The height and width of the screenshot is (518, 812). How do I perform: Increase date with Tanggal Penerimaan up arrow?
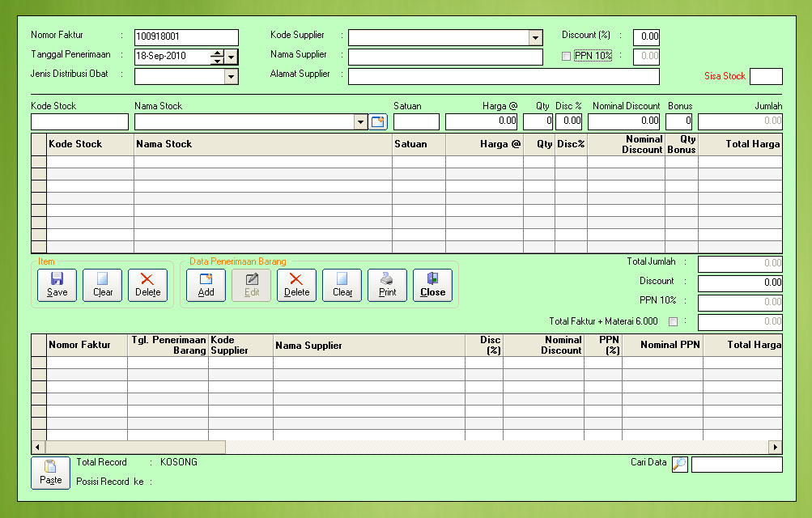click(x=217, y=53)
